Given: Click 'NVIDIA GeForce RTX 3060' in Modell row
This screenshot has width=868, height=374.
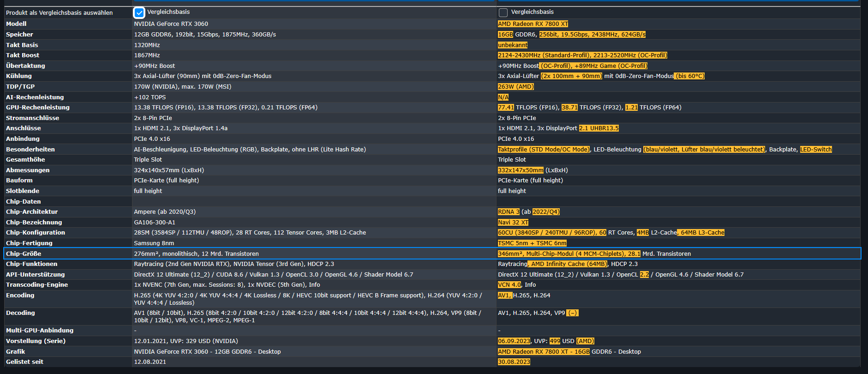Looking at the screenshot, I should tap(171, 24).
